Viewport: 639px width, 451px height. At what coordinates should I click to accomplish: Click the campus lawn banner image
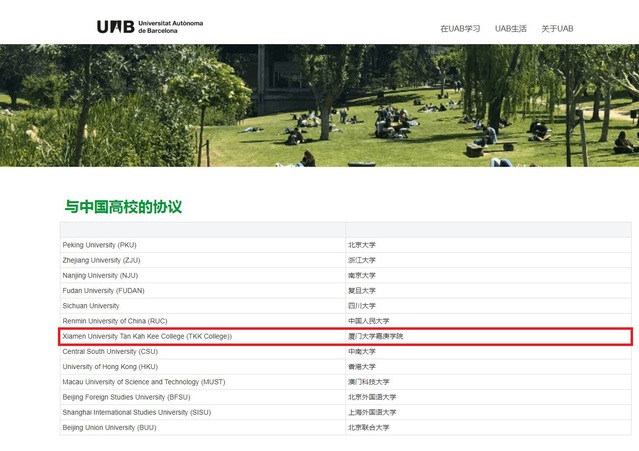point(319,105)
